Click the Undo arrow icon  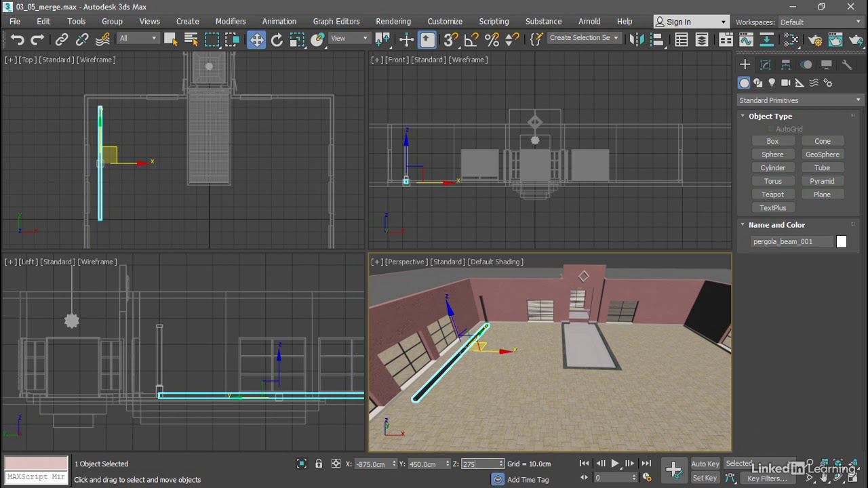(18, 40)
